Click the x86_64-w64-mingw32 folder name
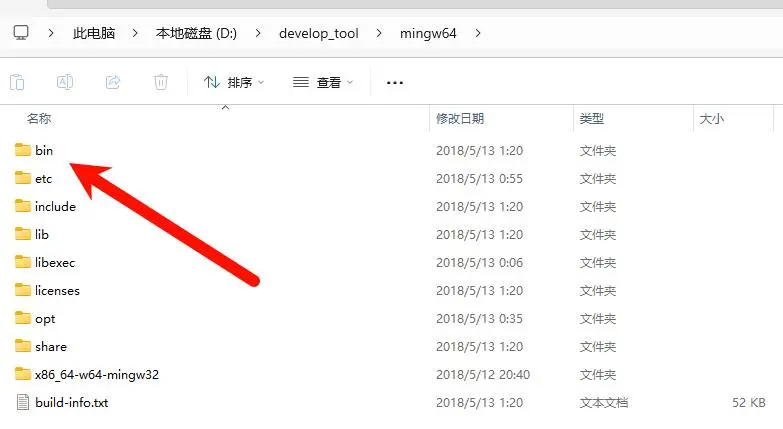783x429 pixels. 97,375
